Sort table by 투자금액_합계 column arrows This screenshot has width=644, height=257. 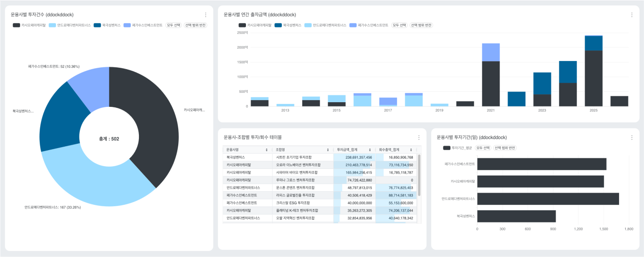370,150
